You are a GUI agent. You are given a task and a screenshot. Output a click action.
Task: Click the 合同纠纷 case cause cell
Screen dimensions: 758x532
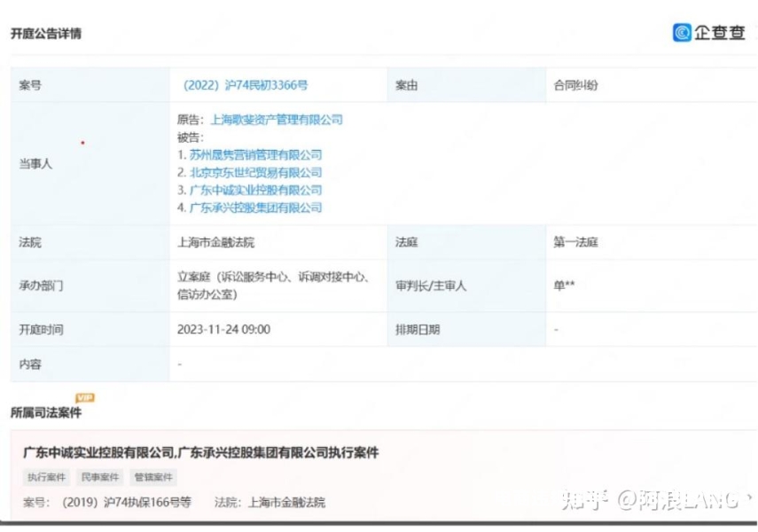coord(575,86)
